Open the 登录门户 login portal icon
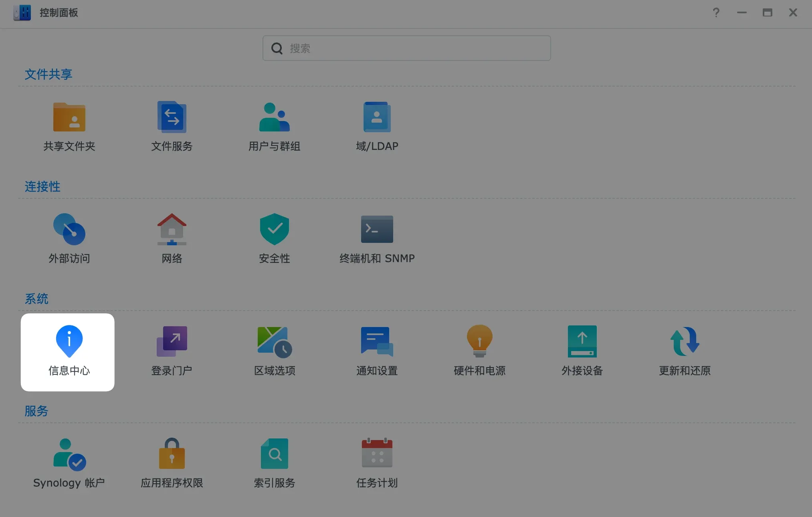 172,341
